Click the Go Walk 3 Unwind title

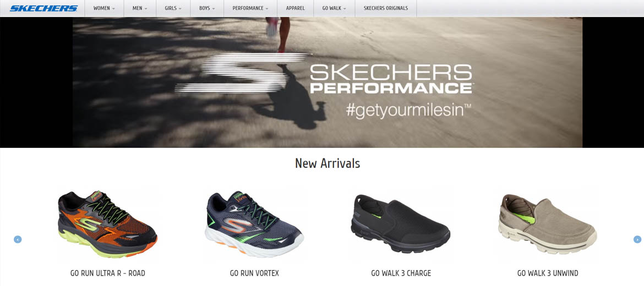click(x=548, y=273)
